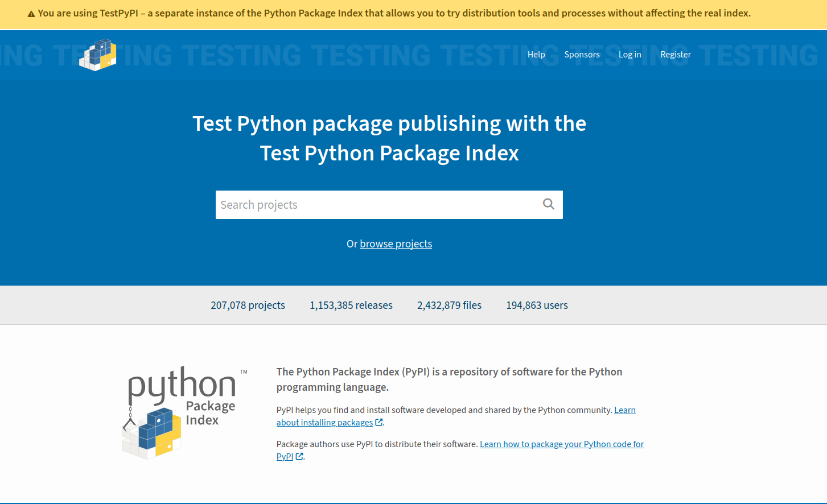Click the yellow TestPyPI warning banner text
This screenshot has height=504, width=827.
[x=394, y=13]
